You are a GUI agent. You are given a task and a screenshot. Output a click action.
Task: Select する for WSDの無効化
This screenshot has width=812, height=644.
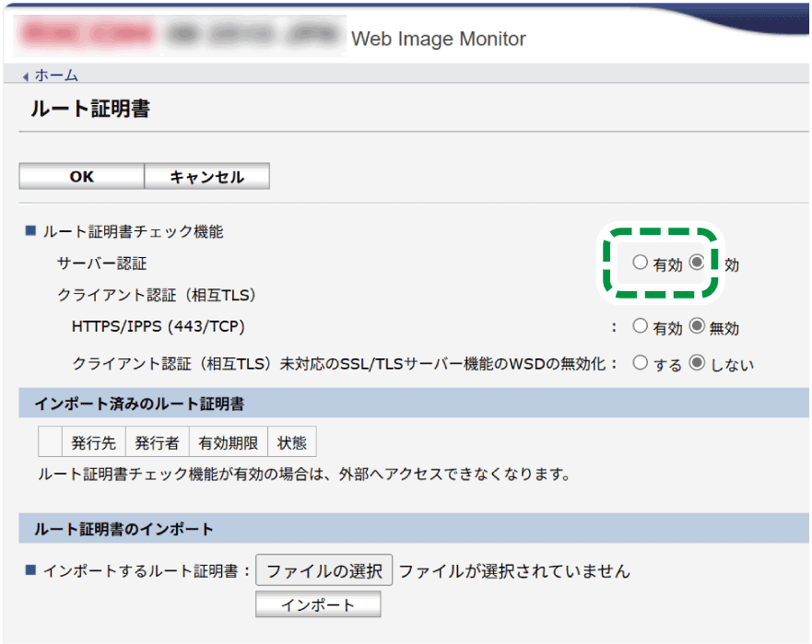click(641, 363)
